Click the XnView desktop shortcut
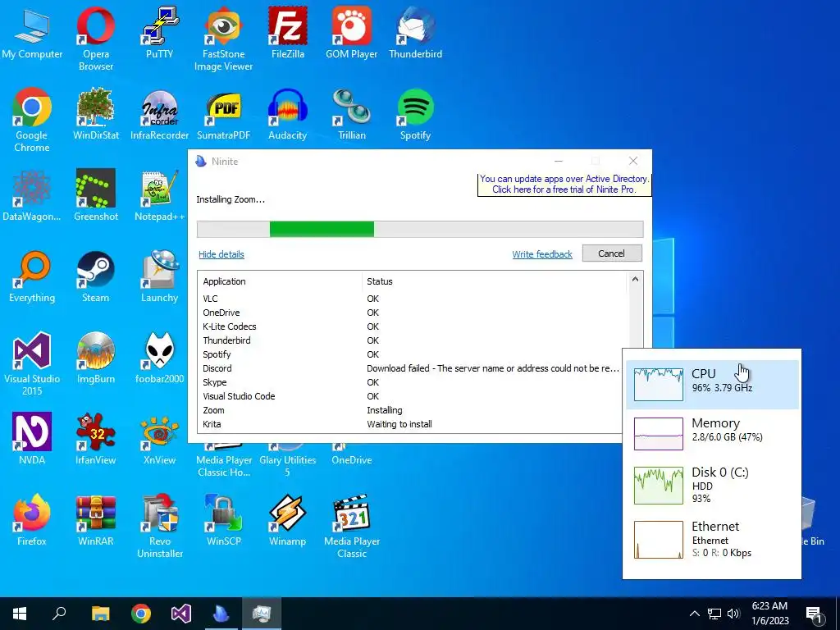 160,438
